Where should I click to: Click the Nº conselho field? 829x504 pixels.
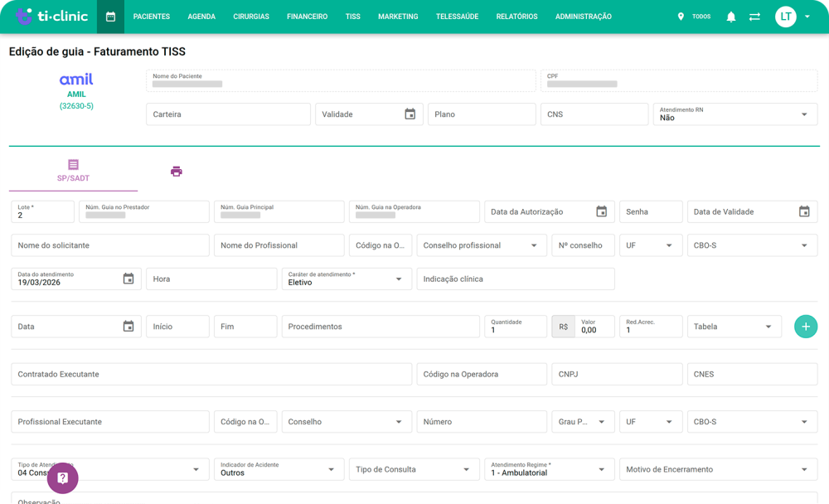coord(583,245)
